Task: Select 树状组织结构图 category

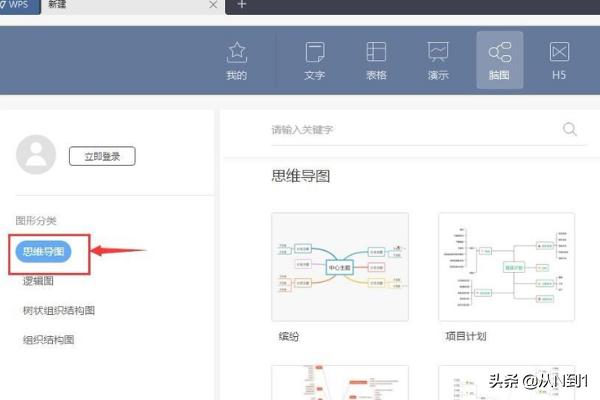Action: tap(59, 310)
